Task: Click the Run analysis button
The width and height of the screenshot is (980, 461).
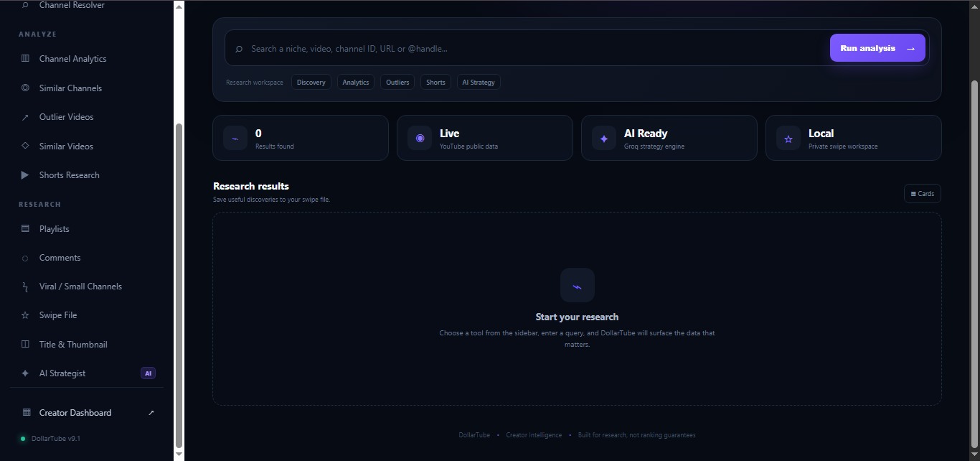Action: (877, 48)
